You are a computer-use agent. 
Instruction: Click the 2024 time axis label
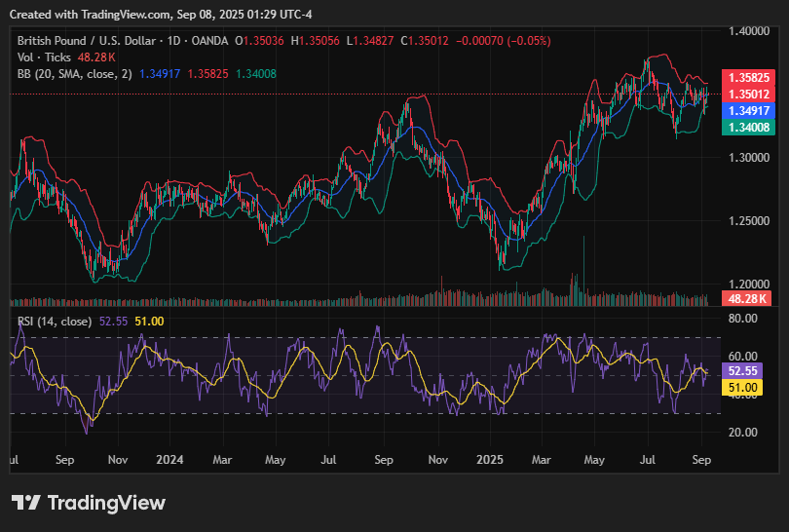169,460
